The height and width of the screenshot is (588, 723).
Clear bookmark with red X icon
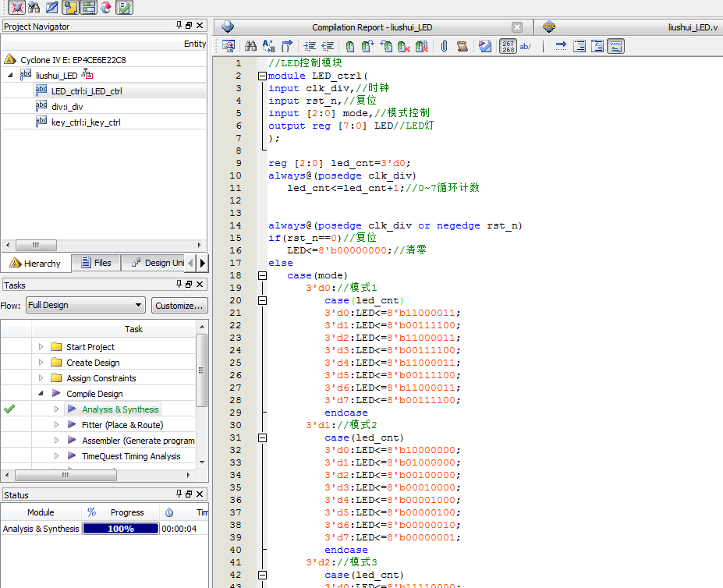click(403, 46)
